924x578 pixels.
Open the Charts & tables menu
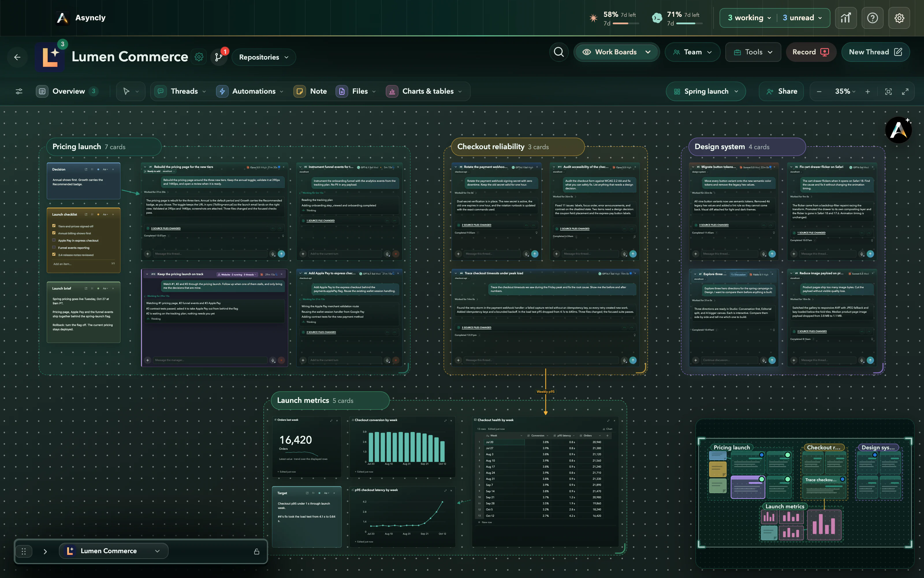[x=424, y=91]
